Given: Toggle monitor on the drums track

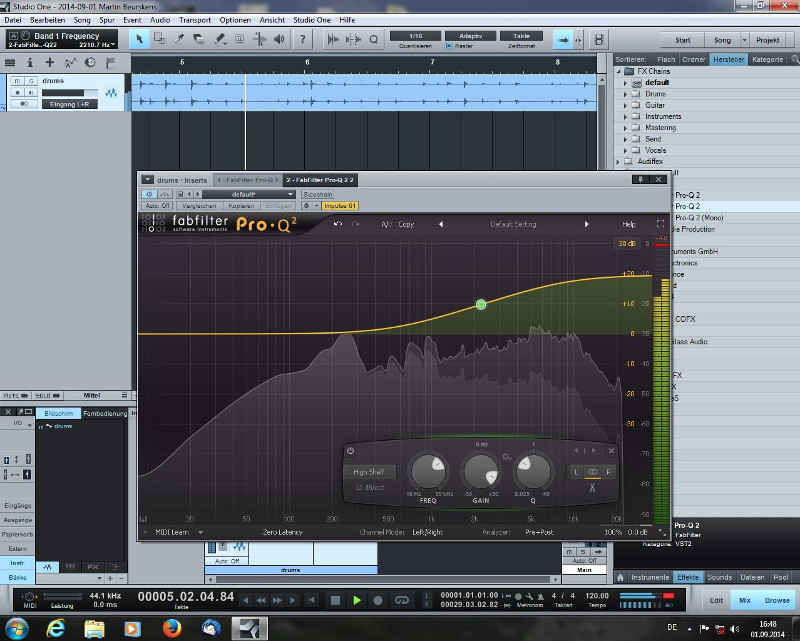Looking at the screenshot, I should click(x=31, y=92).
